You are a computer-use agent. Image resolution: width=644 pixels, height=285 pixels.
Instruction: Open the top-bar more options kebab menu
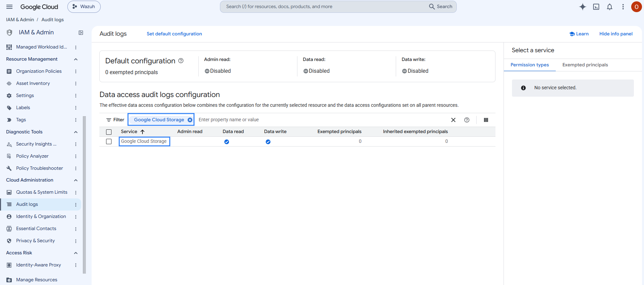623,7
